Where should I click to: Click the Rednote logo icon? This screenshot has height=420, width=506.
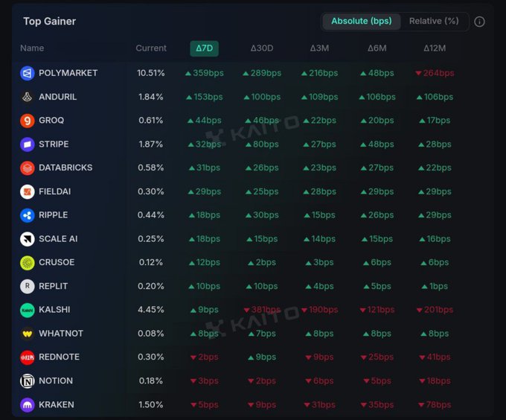tap(28, 357)
